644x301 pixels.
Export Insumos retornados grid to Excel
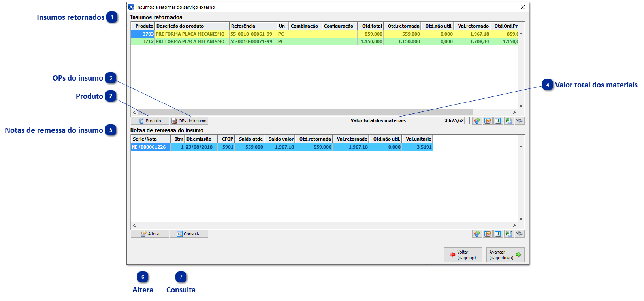pyautogui.click(x=509, y=121)
